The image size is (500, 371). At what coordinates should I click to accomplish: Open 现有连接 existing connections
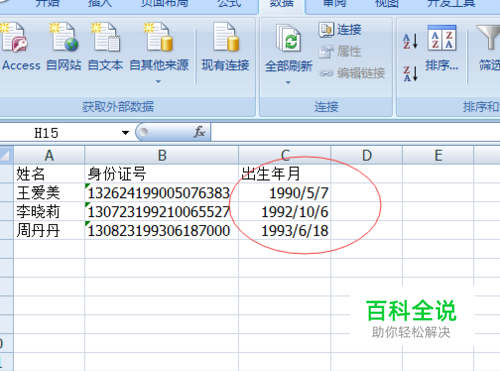pos(225,47)
